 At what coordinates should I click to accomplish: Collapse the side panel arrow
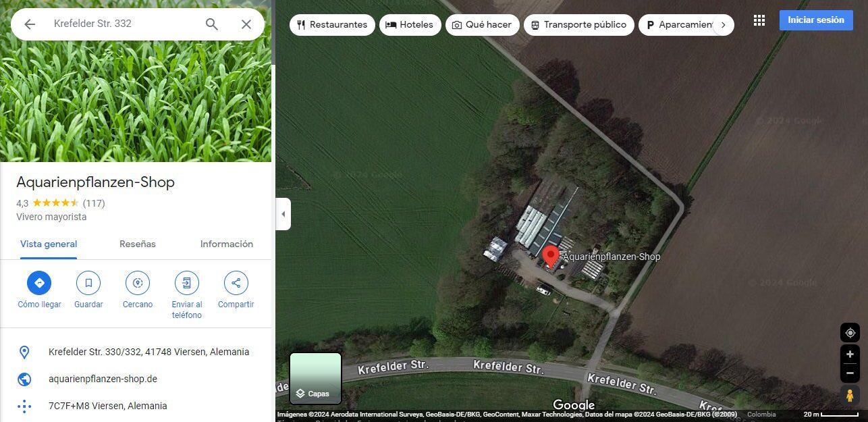coord(283,214)
